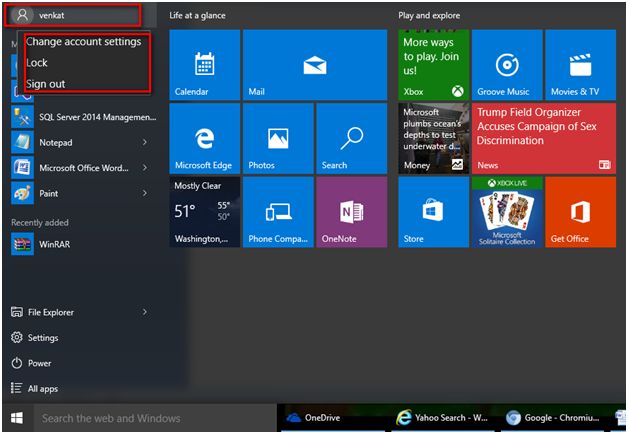Click the Play and explore group header
Screen dimensions: 628x434
429,16
